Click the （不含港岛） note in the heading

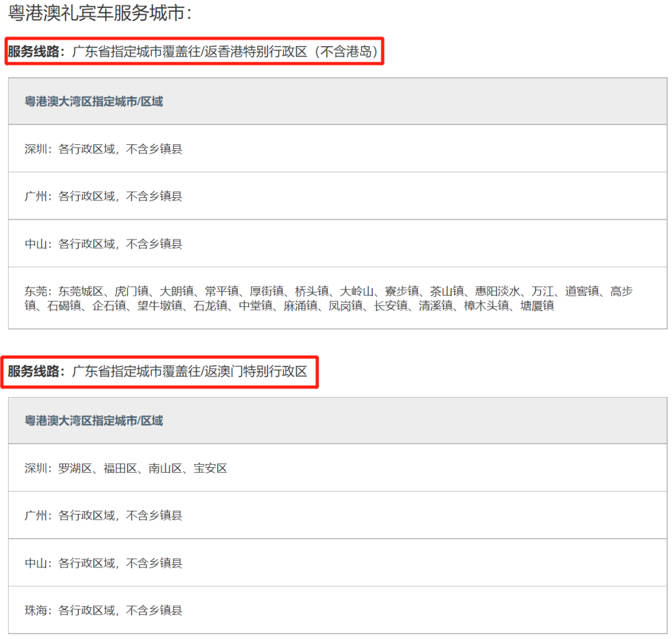[x=346, y=52]
